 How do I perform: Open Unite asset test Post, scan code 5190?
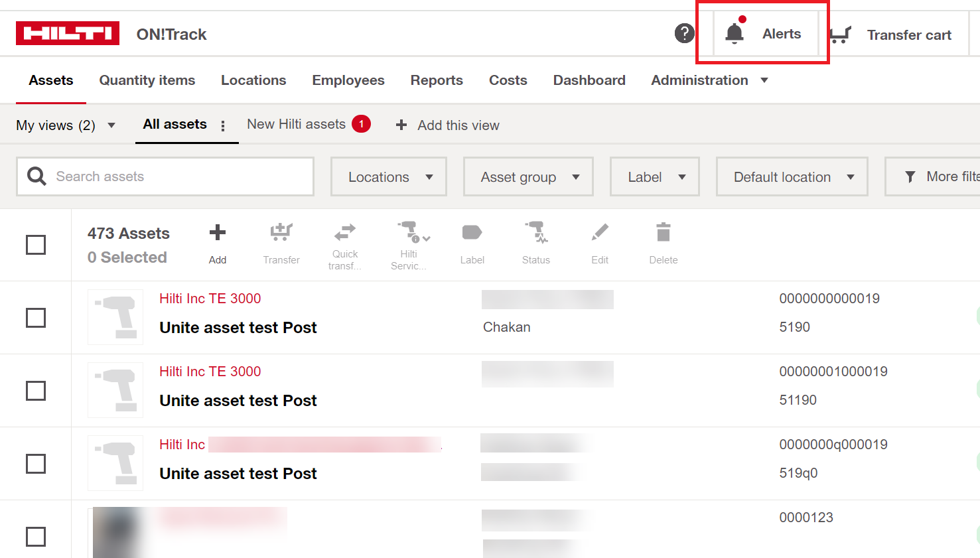click(x=238, y=328)
